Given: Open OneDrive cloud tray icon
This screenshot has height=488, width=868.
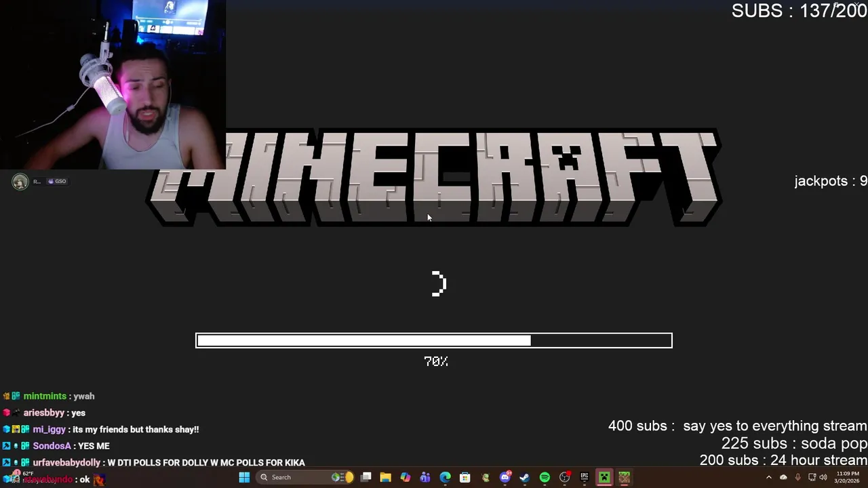Looking at the screenshot, I should (x=783, y=477).
